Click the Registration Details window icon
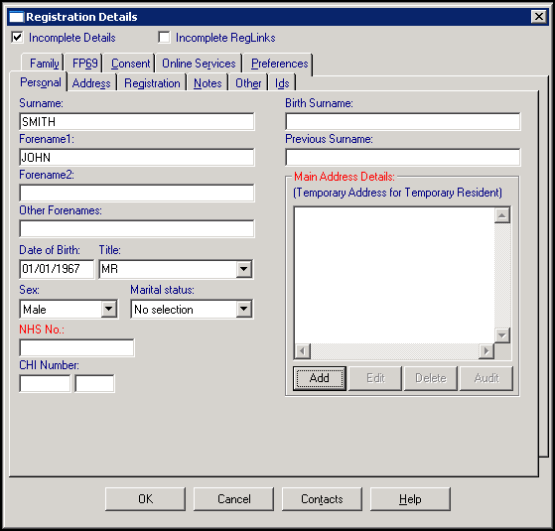Image resolution: width=555 pixels, height=531 pixels. (x=16, y=17)
